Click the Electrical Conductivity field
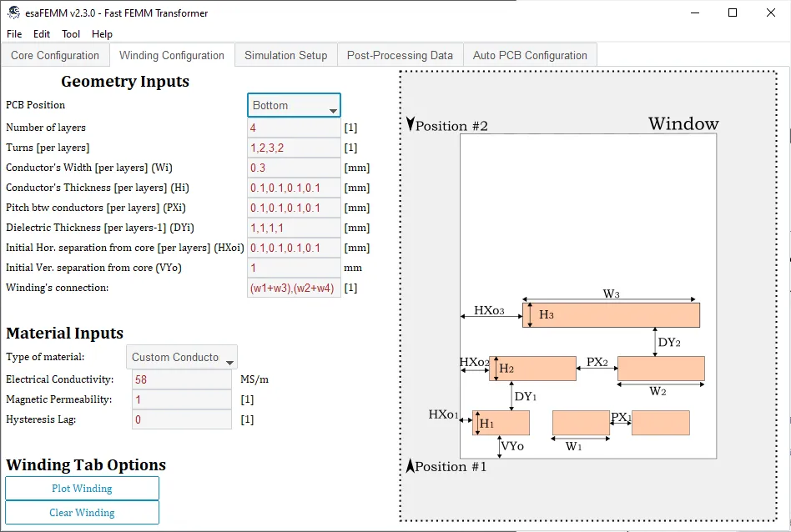 tap(182, 379)
